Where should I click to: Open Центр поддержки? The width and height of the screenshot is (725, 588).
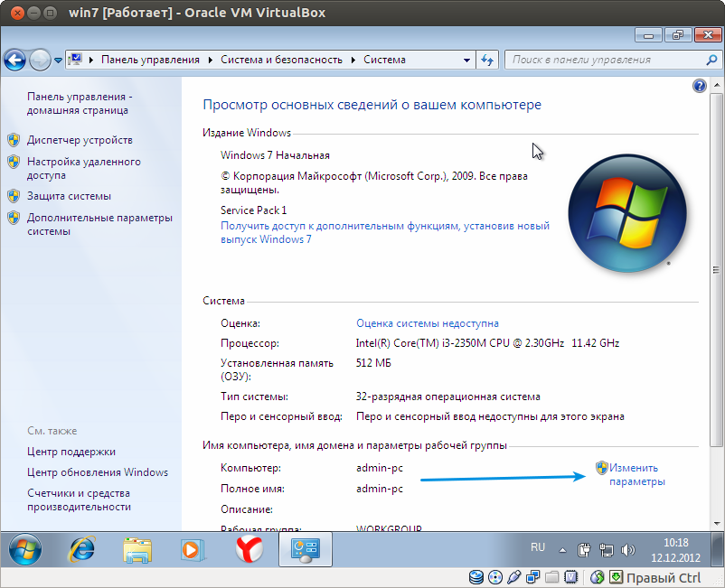71,452
